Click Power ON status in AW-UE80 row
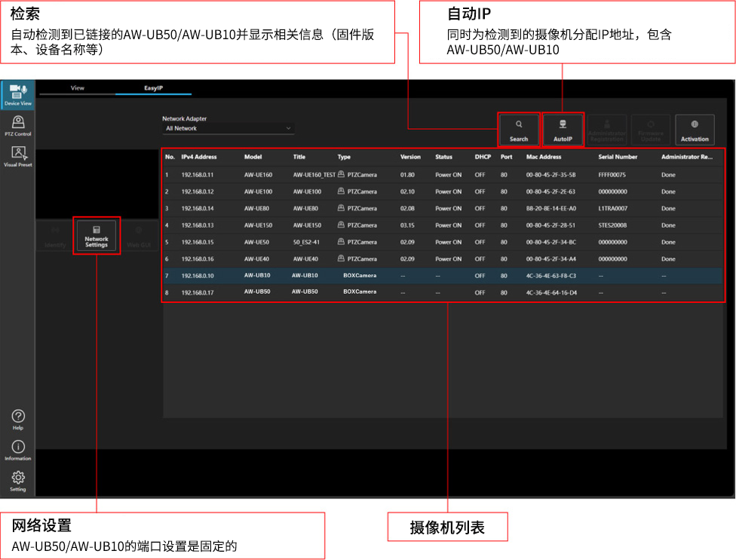The image size is (736, 560). (448, 208)
